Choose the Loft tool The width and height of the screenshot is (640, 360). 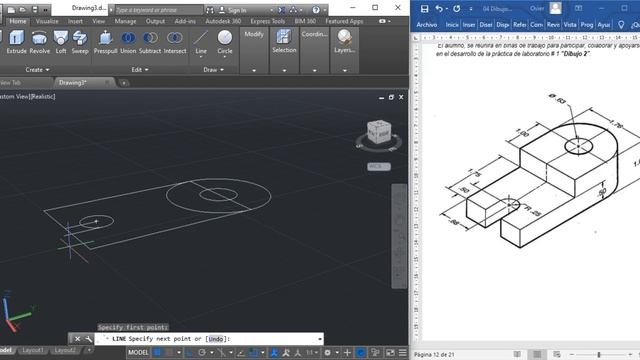click(x=61, y=42)
